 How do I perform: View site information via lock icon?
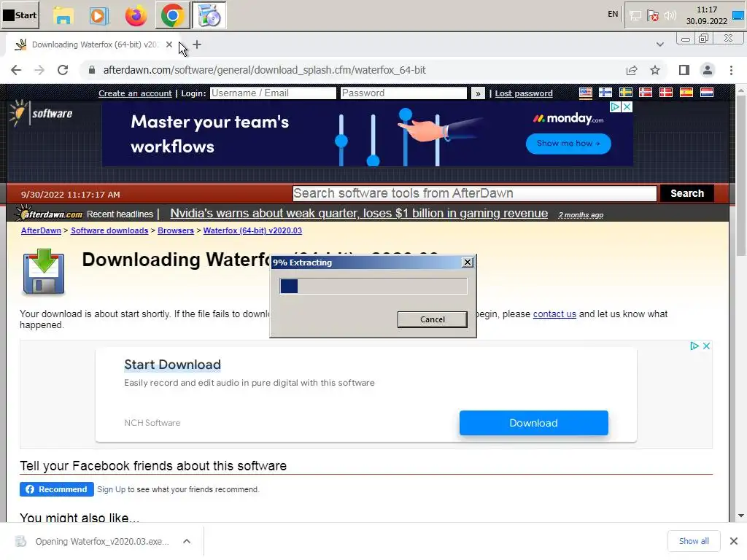coord(91,70)
